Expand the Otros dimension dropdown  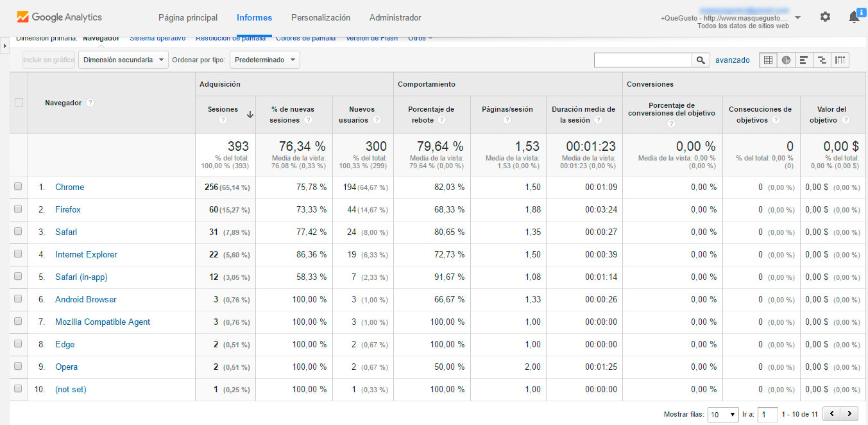420,38
